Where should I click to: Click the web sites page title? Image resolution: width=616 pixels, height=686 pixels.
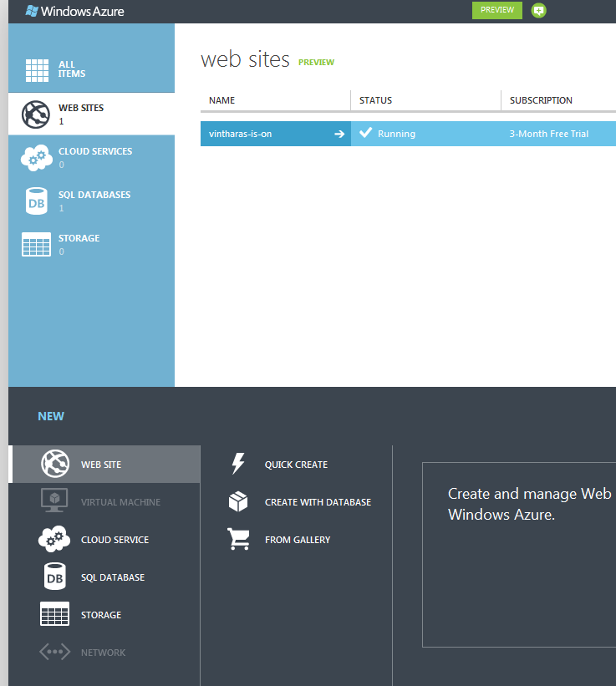coord(245,59)
